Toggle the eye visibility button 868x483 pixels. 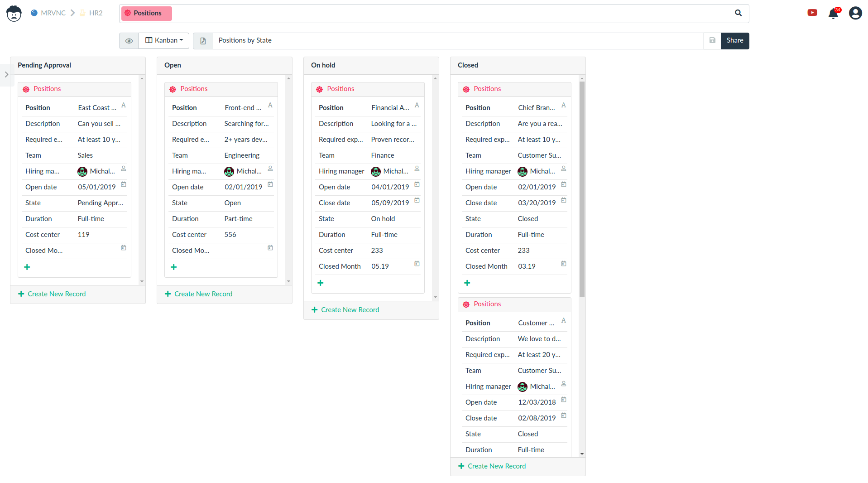(129, 41)
